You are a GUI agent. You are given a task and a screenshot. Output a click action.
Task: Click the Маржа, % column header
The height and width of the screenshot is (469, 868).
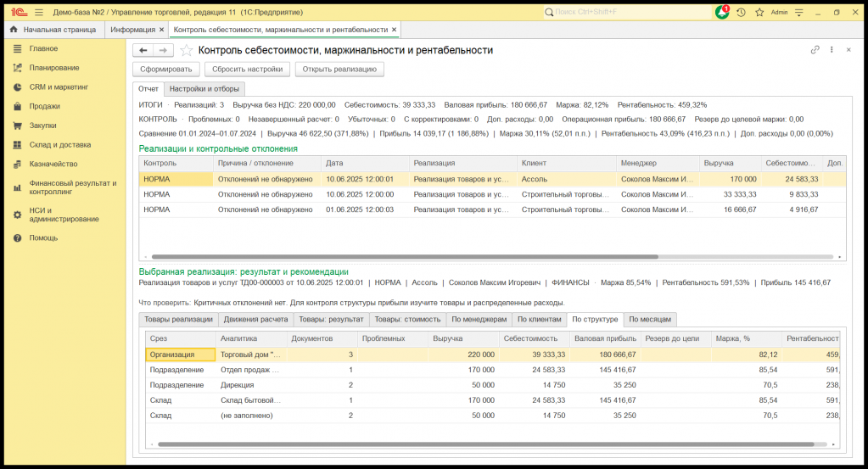point(746,338)
